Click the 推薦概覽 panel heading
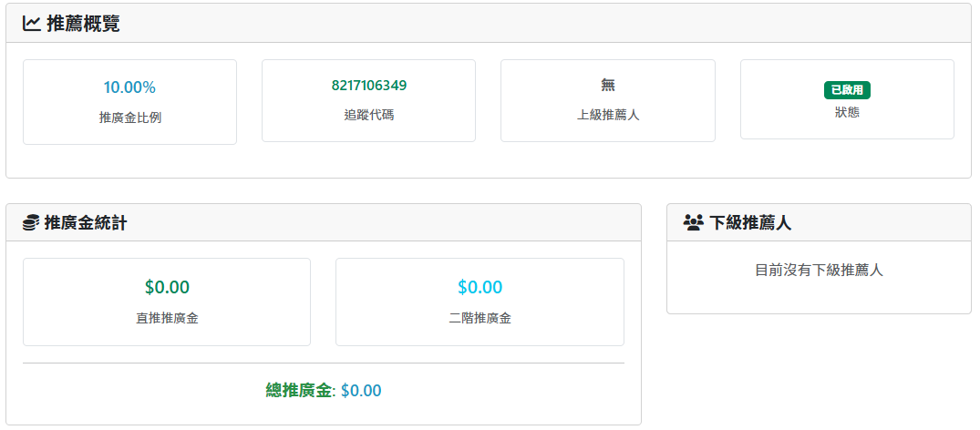 click(x=83, y=24)
